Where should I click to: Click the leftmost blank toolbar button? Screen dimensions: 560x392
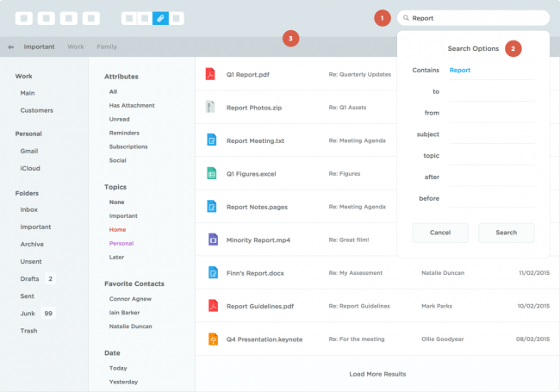(x=24, y=18)
